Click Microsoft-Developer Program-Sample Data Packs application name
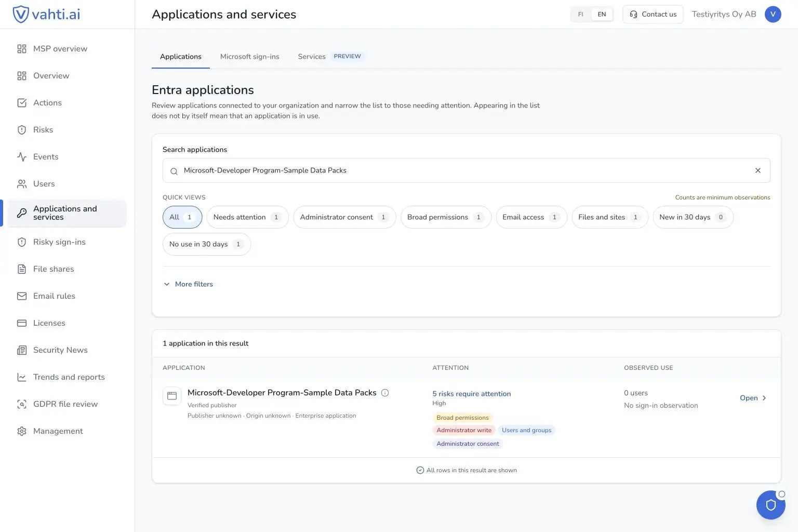The image size is (798, 532). (282, 393)
